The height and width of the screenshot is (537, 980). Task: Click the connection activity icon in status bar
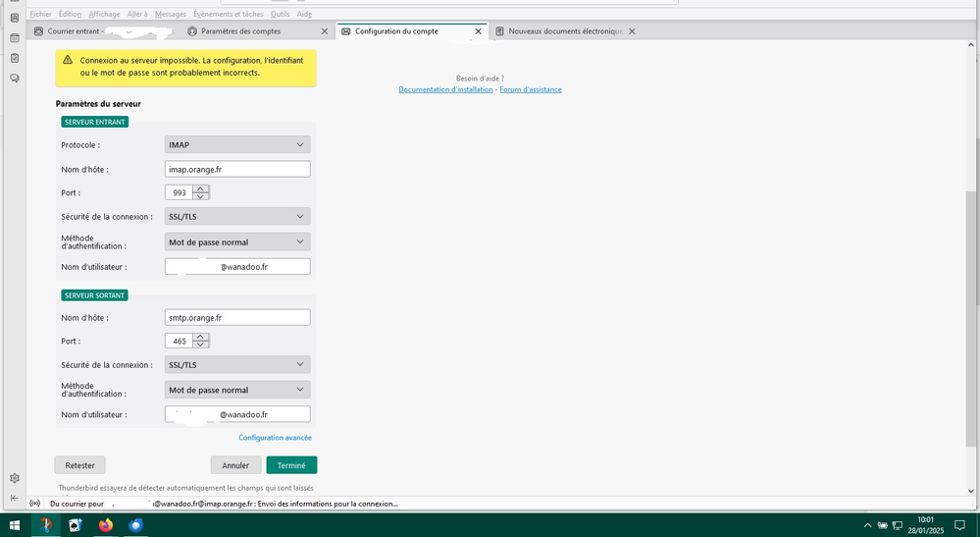[35, 504]
